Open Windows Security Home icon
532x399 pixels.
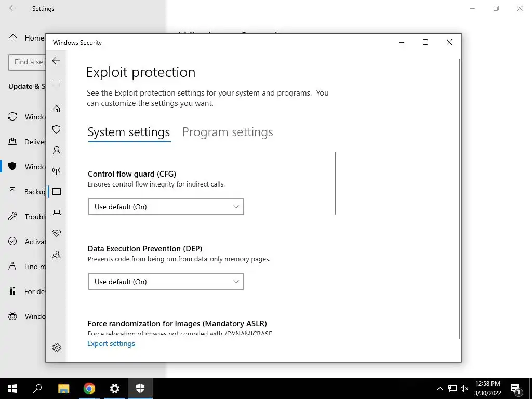pos(57,109)
